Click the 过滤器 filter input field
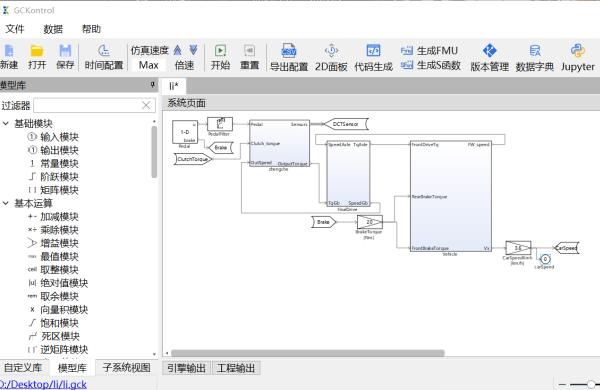Screen dimensions: 600x390 click(x=95, y=105)
